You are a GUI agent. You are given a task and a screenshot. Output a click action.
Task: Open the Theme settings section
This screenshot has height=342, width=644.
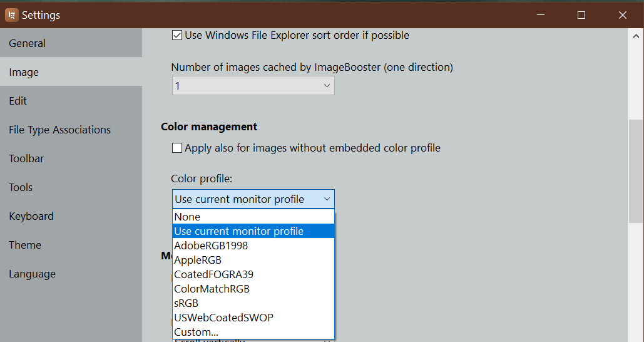[71, 244]
